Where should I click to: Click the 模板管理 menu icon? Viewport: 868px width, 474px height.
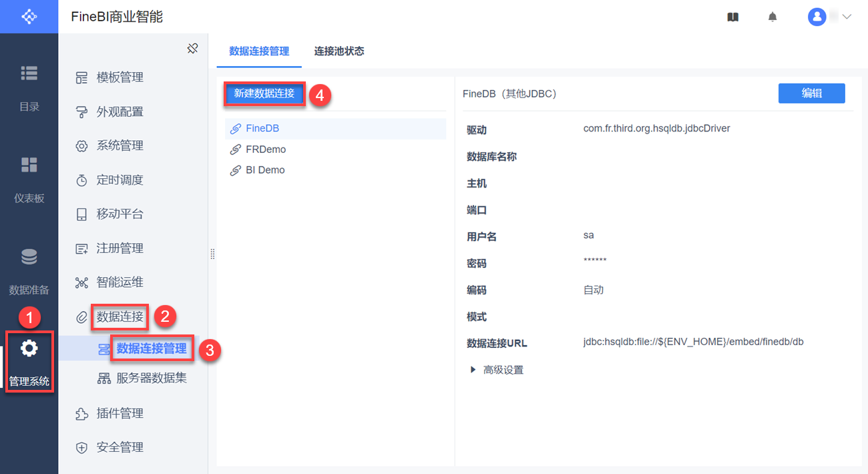[x=81, y=78]
